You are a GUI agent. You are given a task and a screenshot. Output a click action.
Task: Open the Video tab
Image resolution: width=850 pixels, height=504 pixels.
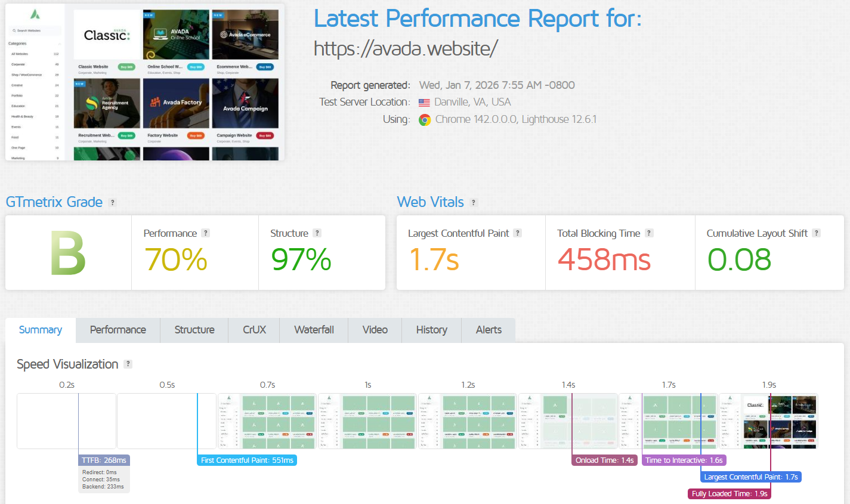[375, 330]
